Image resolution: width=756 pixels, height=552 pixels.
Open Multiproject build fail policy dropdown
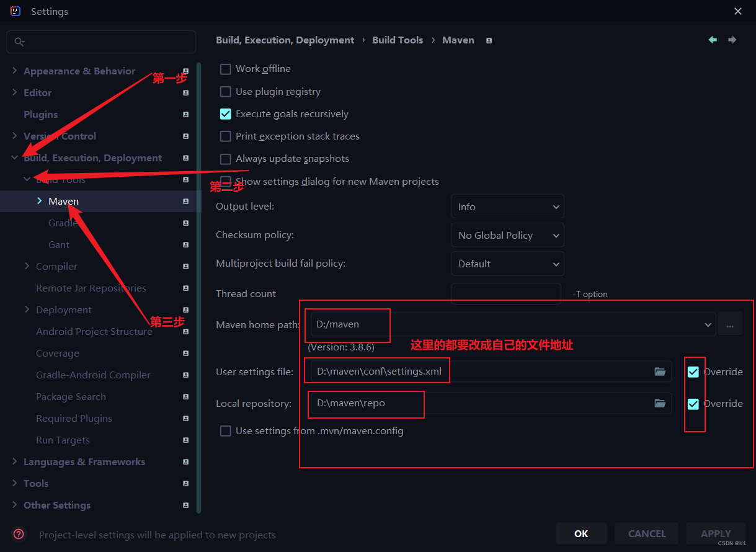coord(507,264)
